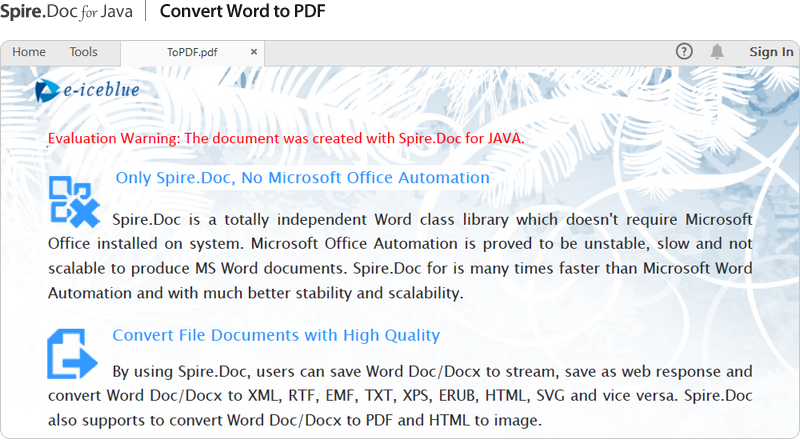Click the red Evaluation Warning text

pyautogui.click(x=285, y=138)
